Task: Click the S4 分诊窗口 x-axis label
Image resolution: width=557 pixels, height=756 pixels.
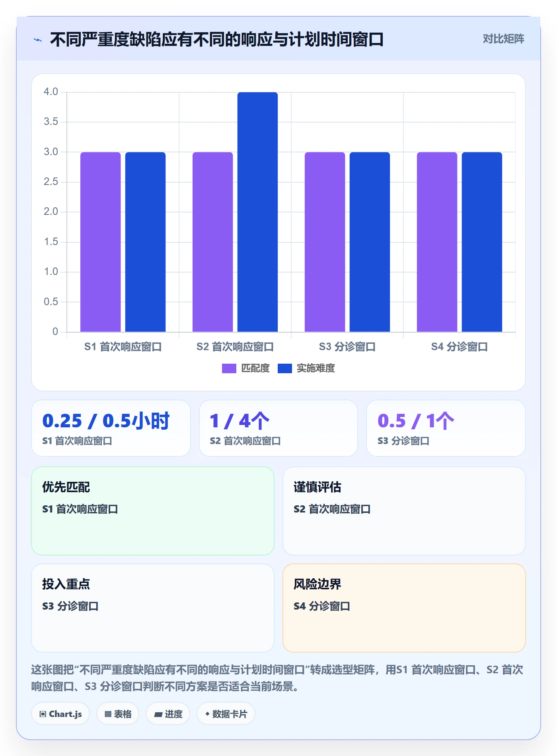Action: point(460,347)
